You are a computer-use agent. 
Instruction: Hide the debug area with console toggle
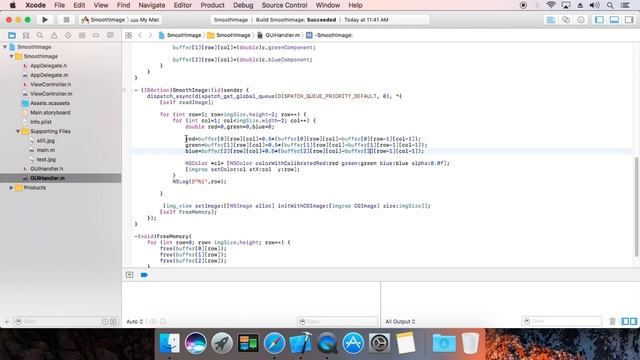click(x=129, y=275)
